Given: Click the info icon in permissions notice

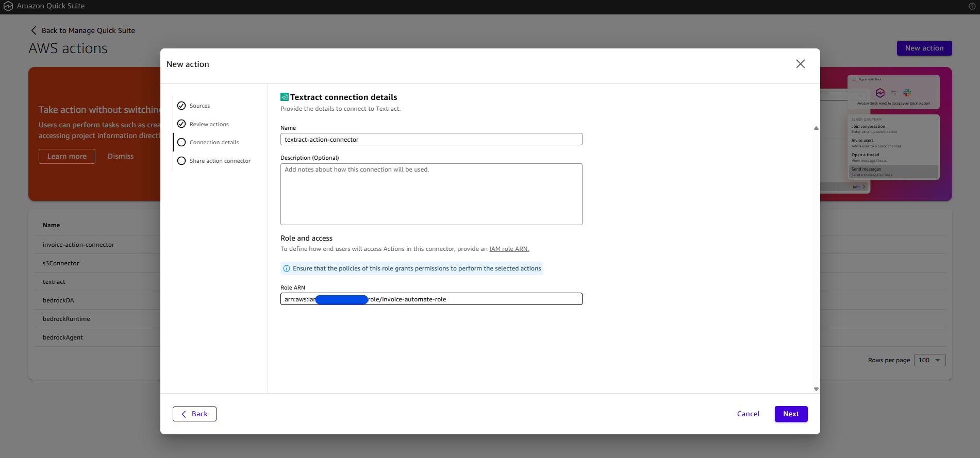Looking at the screenshot, I should tap(287, 268).
